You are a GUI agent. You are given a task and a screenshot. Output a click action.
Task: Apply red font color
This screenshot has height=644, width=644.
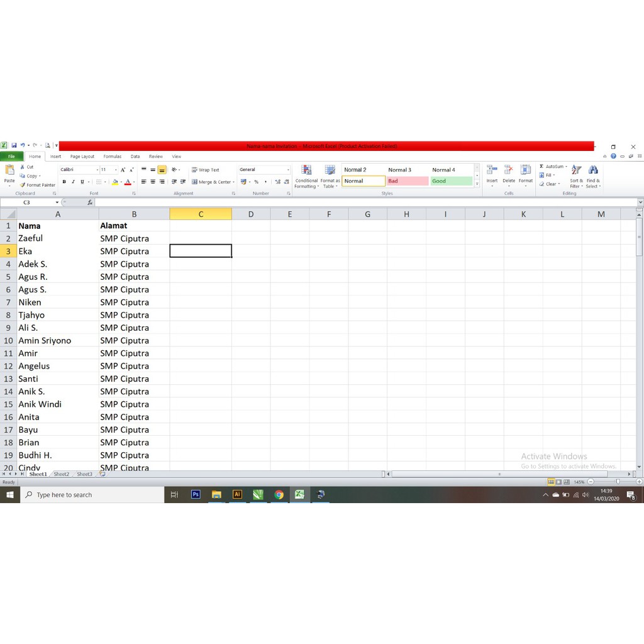(x=128, y=182)
